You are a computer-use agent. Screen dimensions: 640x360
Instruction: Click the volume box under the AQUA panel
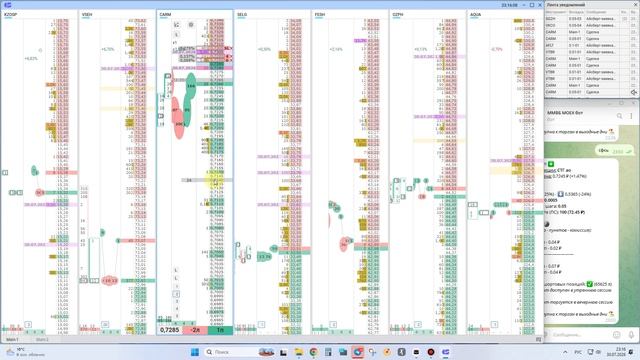[x=494, y=324]
